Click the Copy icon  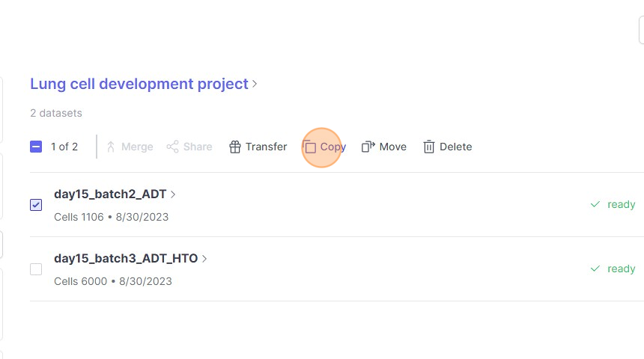point(310,147)
